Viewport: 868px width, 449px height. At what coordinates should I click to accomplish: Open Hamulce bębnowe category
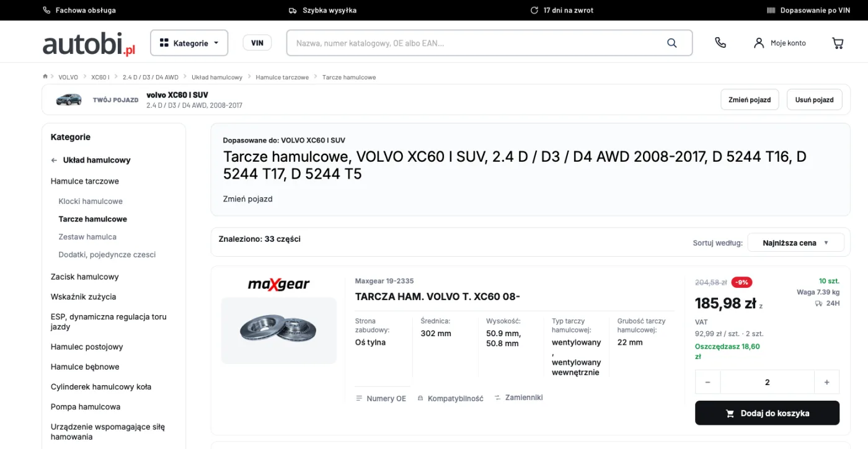[x=85, y=367]
